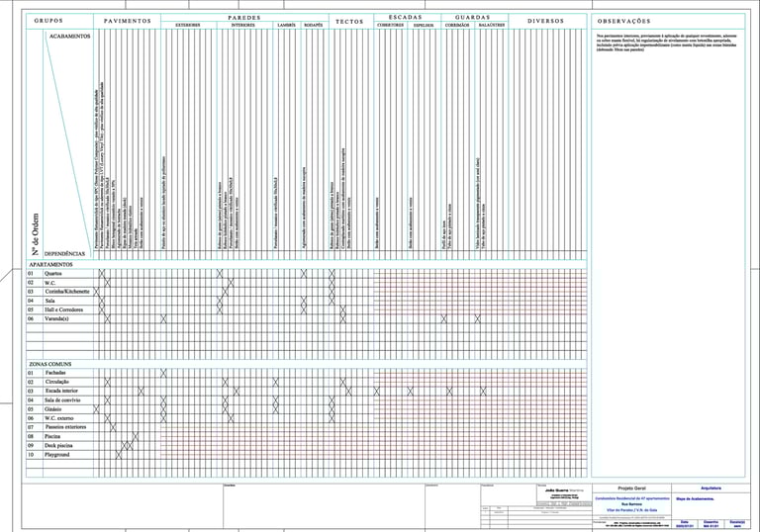The image size is (760, 532).
Task: Click the RODAPÉS sub-header
Action: tap(313, 25)
